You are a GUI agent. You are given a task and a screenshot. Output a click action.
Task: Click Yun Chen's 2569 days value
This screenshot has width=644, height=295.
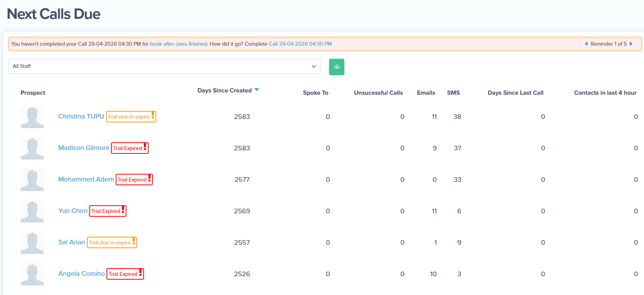pyautogui.click(x=242, y=211)
